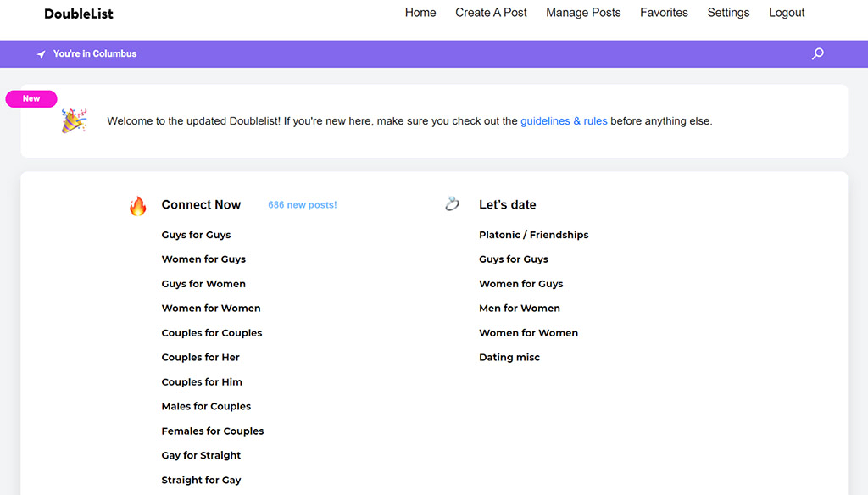Screen dimensions: 868x495
Task: Click the fire emoji next to Connect Now
Action: (137, 204)
